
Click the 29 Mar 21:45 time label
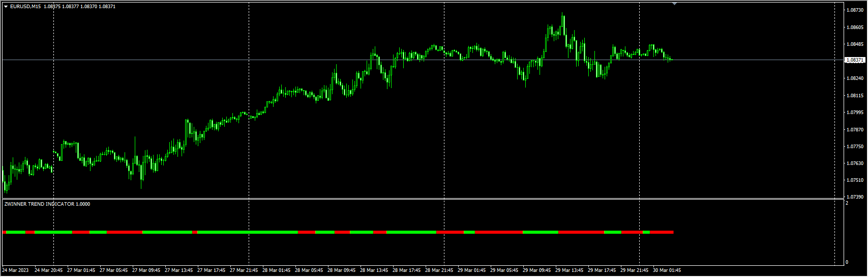[635, 270]
